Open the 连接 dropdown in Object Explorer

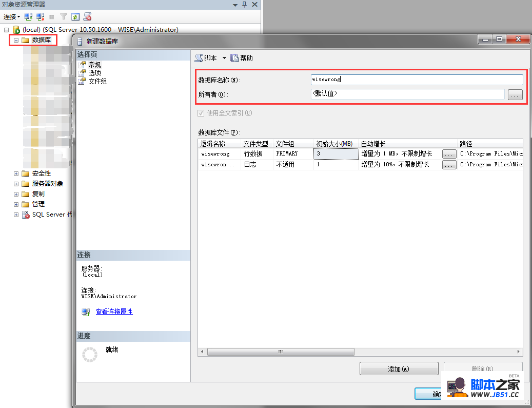[x=12, y=16]
